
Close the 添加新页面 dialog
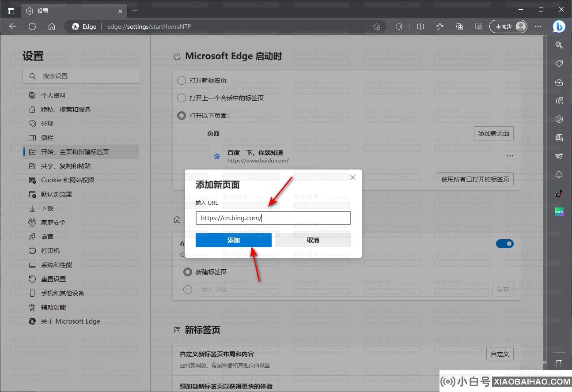(x=352, y=177)
